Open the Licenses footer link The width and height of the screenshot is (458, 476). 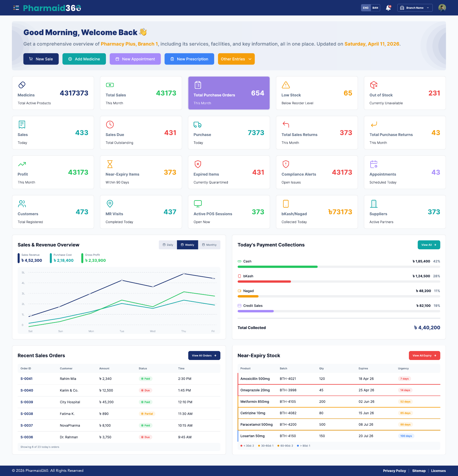tap(438, 471)
